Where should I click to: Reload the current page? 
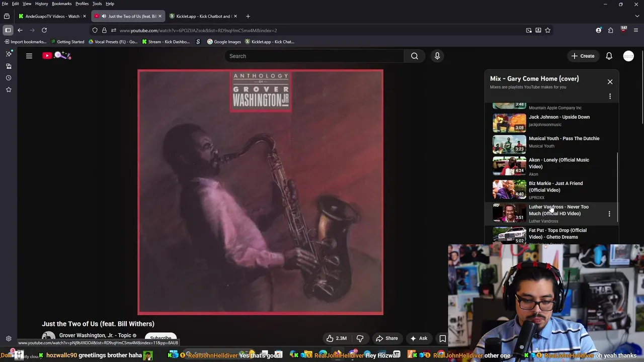(x=44, y=30)
